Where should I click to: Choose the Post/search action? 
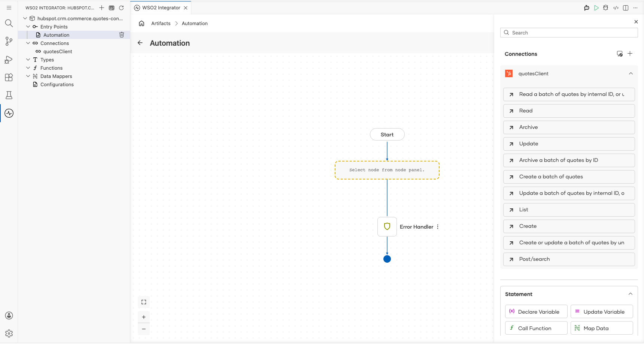569,259
